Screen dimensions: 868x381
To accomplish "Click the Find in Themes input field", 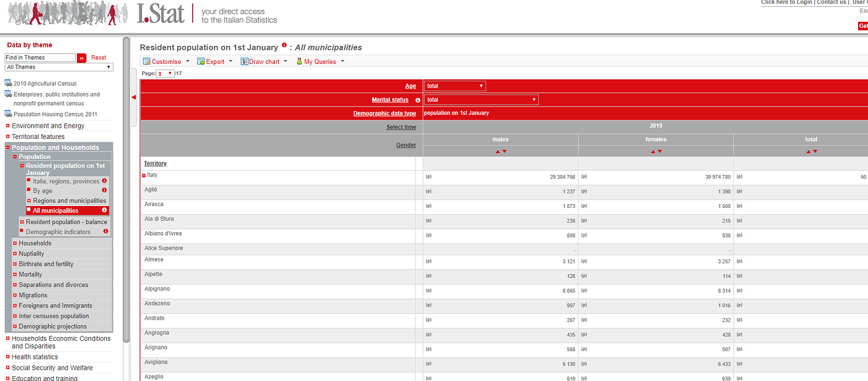I will tap(40, 58).
